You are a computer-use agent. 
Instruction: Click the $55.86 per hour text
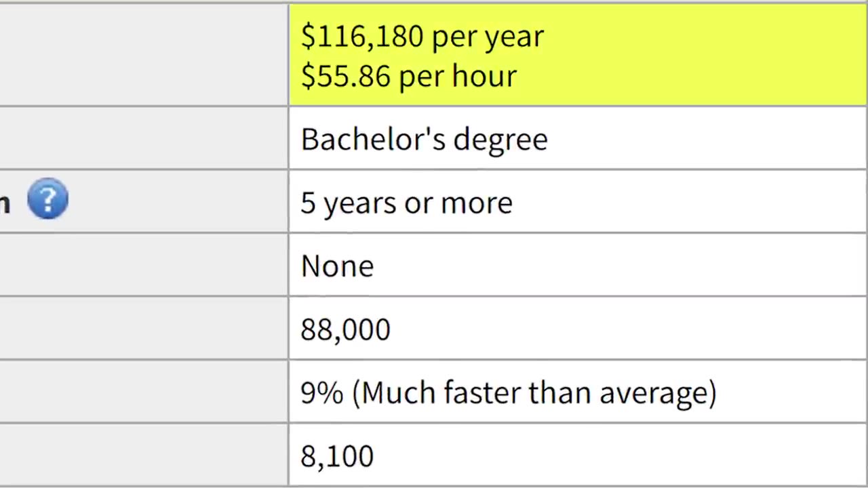[x=408, y=75]
